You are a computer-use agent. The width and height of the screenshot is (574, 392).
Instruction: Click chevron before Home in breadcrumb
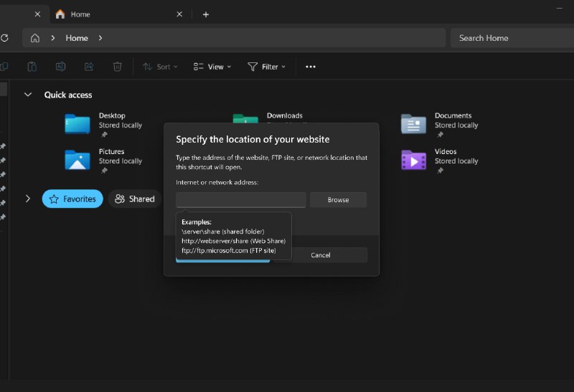tap(53, 38)
